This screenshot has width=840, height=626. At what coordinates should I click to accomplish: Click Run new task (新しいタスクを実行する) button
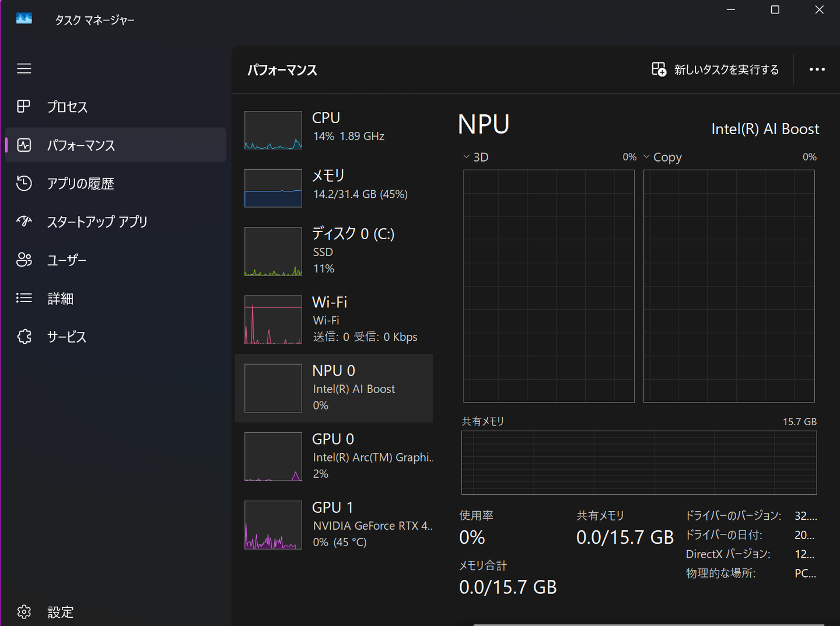[715, 69]
